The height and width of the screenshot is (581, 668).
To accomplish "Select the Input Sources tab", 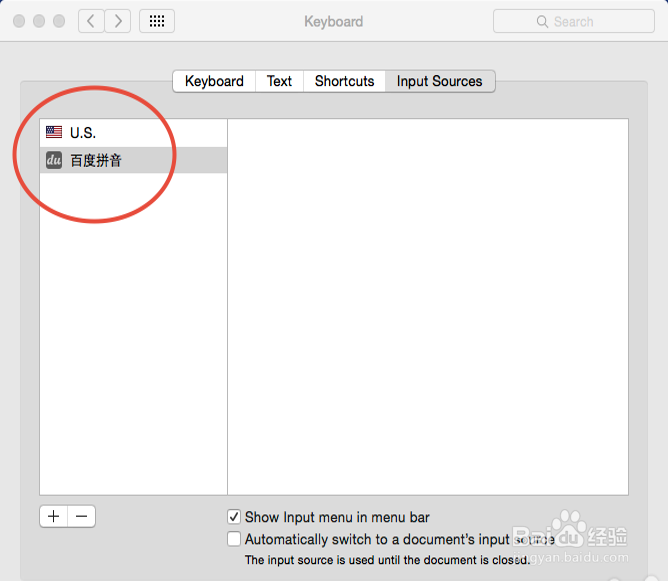I will [x=440, y=81].
